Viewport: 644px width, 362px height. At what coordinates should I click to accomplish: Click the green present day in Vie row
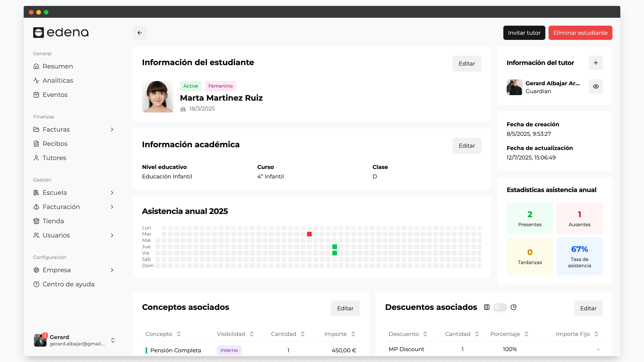pos(334,253)
